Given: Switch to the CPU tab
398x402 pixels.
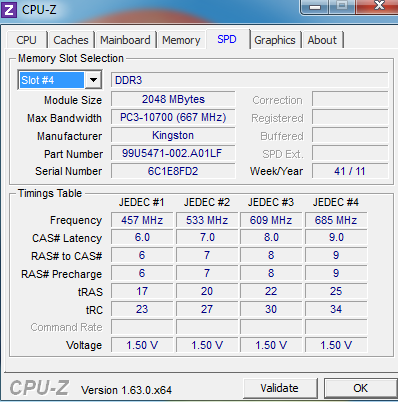Looking at the screenshot, I should tap(26, 40).
